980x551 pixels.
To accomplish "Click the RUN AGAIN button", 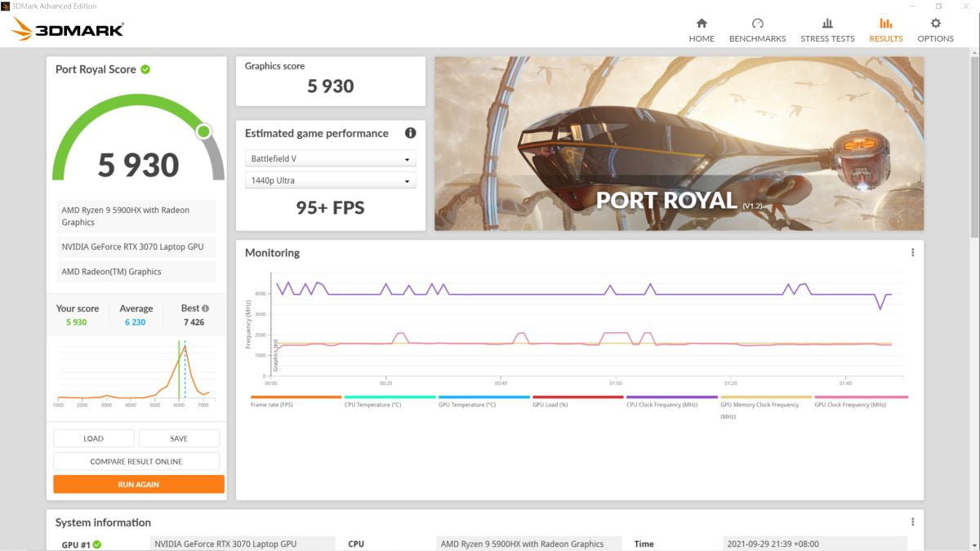I will click(x=138, y=484).
